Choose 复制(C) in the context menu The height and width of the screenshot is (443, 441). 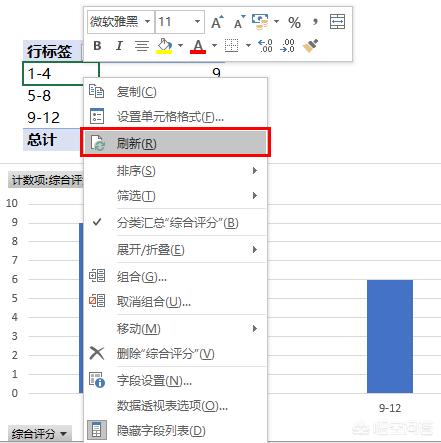pyautogui.click(x=175, y=91)
